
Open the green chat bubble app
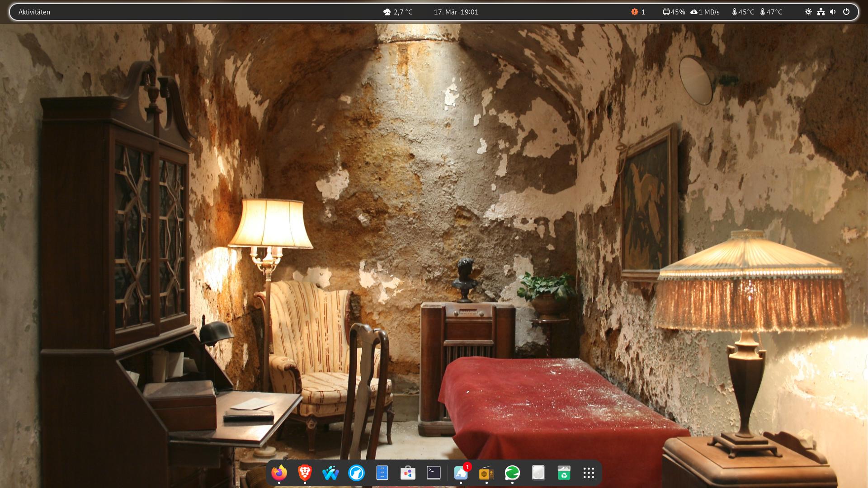pos(512,473)
